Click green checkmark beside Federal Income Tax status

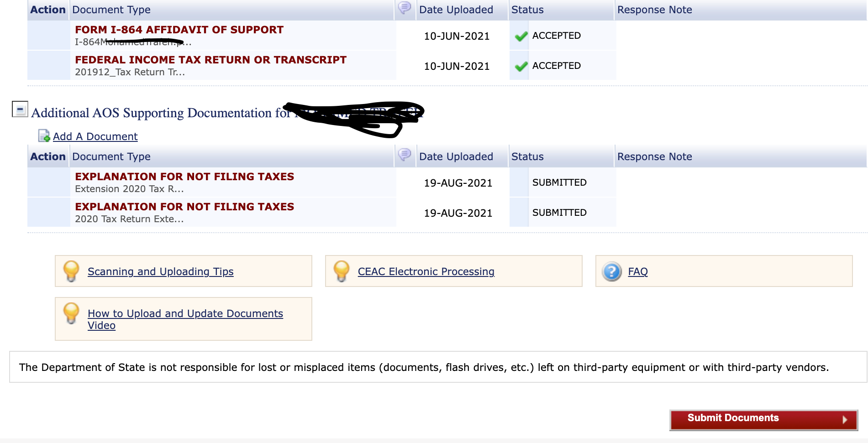pos(521,66)
